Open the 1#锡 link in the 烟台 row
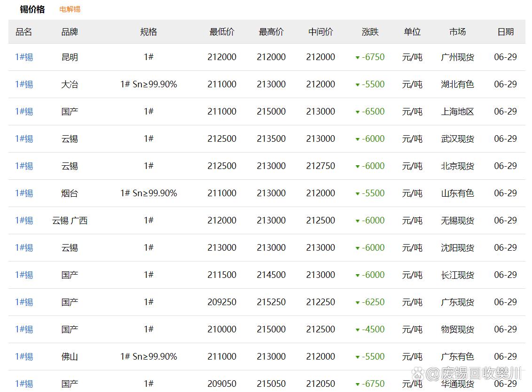 pos(24,193)
